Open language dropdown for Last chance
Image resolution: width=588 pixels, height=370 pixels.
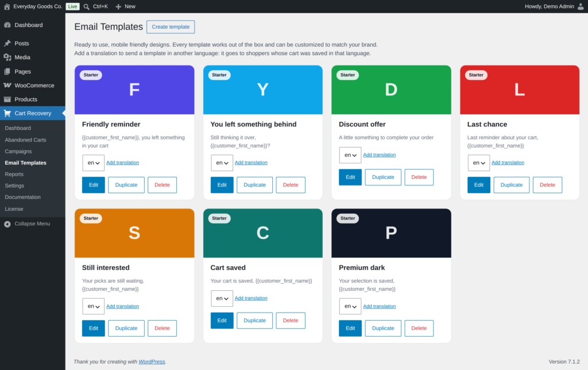478,163
